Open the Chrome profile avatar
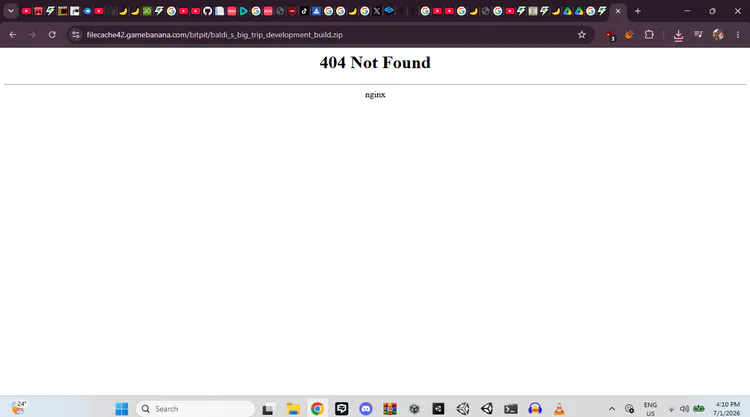 point(718,34)
